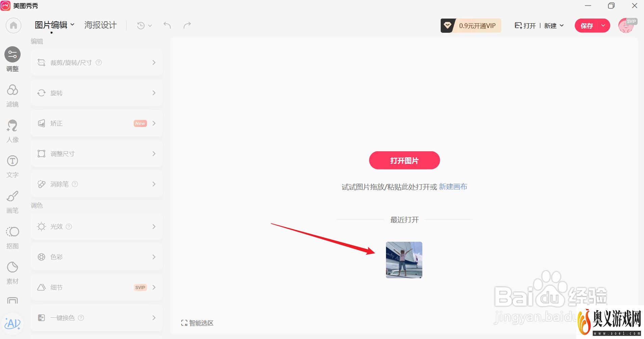Image resolution: width=644 pixels, height=339 pixels.
Task: Close the 美图秀秀 window
Action: (x=635, y=6)
